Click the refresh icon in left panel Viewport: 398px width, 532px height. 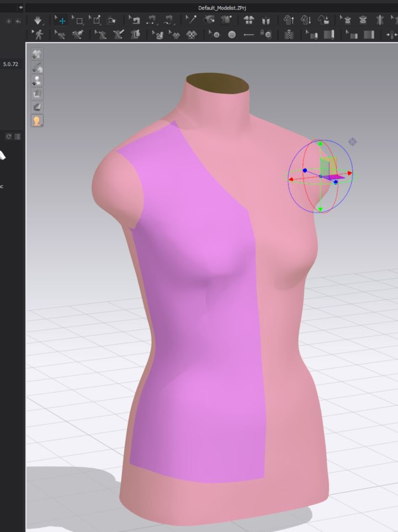(x=9, y=136)
